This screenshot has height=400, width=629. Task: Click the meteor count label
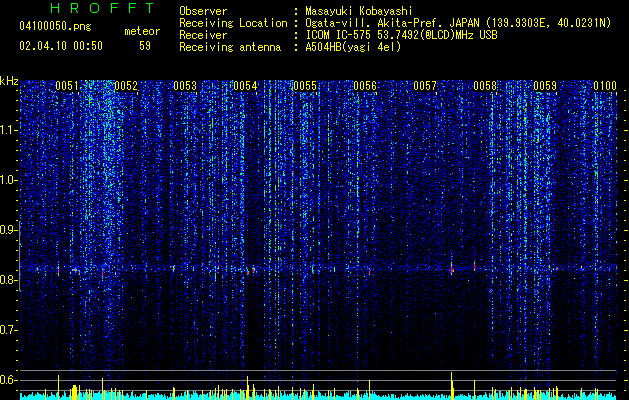(142, 31)
